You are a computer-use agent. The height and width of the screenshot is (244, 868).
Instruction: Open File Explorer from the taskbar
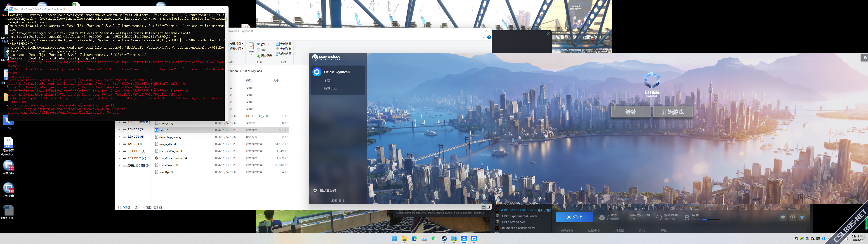[404, 239]
